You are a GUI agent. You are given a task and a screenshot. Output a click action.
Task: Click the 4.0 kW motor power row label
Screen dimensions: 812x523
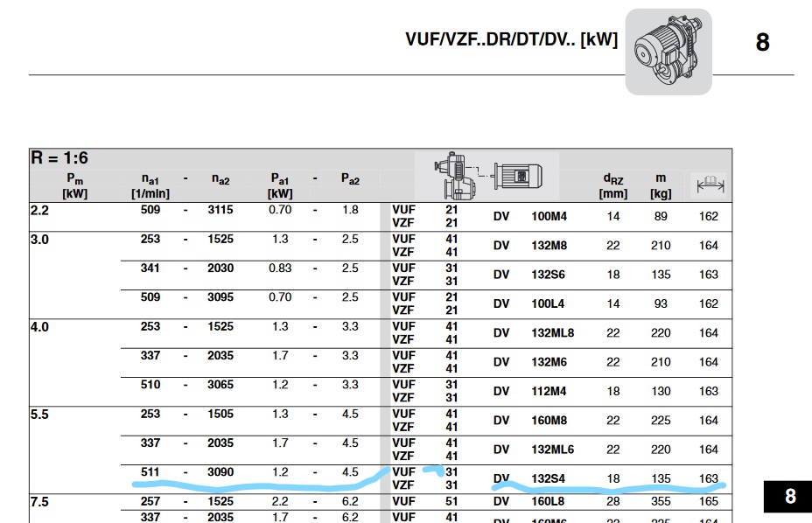[40, 327]
